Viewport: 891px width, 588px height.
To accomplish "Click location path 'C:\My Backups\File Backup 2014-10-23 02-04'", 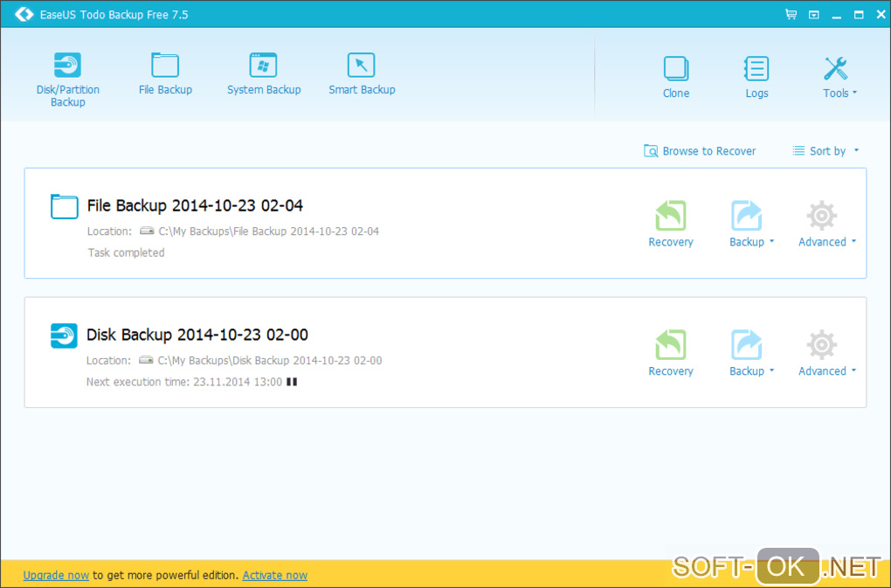I will [x=269, y=232].
